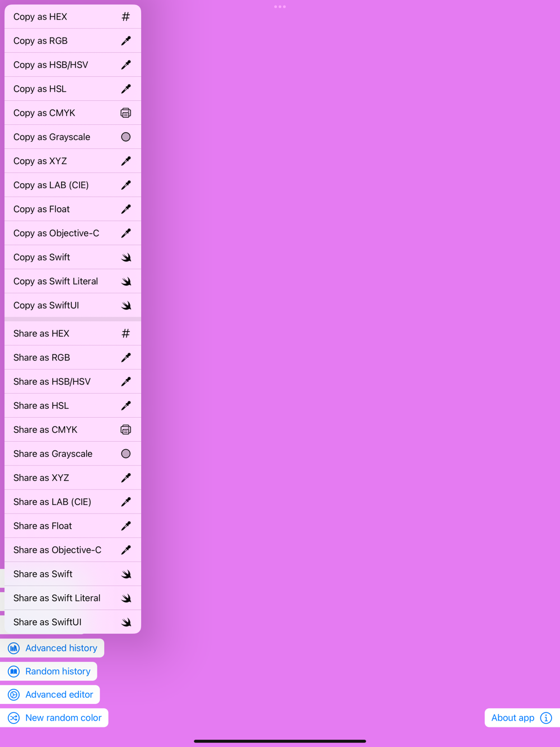
Task: Open About app
Action: coord(522,718)
